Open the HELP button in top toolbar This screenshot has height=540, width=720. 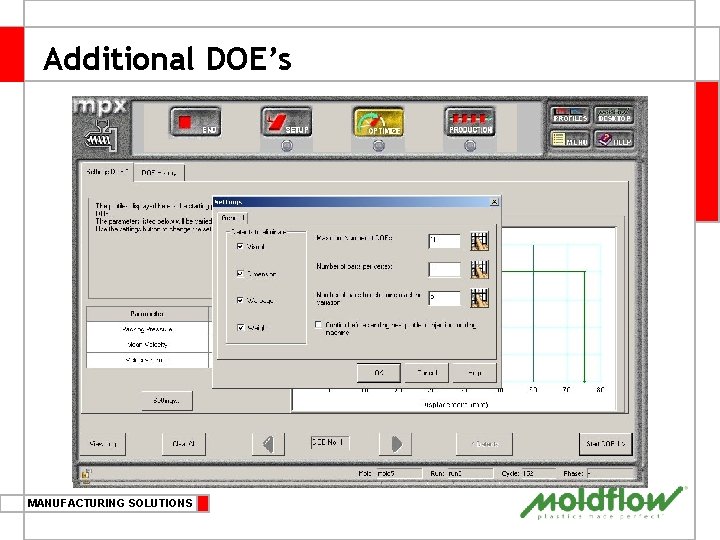pyautogui.click(x=614, y=139)
